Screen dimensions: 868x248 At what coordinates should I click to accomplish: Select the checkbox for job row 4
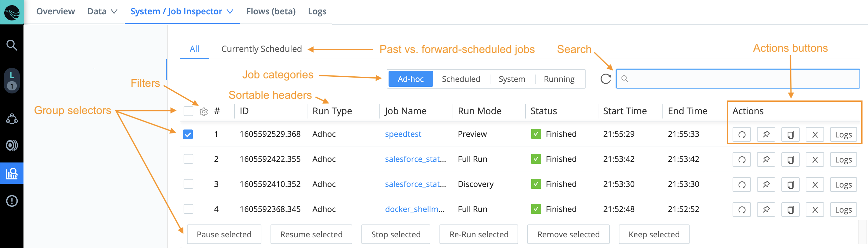188,209
